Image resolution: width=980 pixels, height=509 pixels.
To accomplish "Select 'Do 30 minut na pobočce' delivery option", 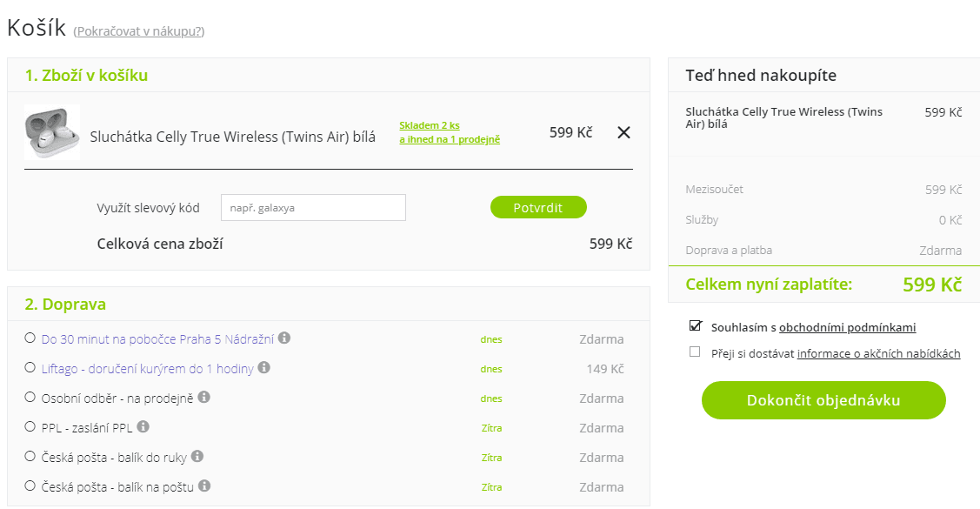I will pyautogui.click(x=30, y=338).
